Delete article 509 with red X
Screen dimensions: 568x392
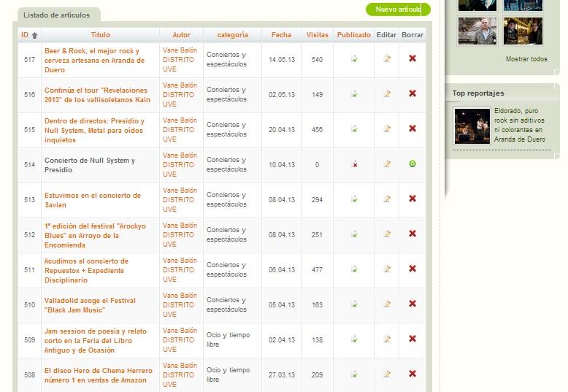412,339
